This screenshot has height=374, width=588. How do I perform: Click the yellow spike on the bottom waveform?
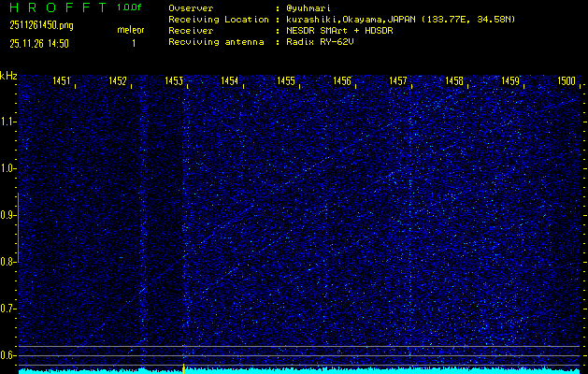(x=184, y=368)
